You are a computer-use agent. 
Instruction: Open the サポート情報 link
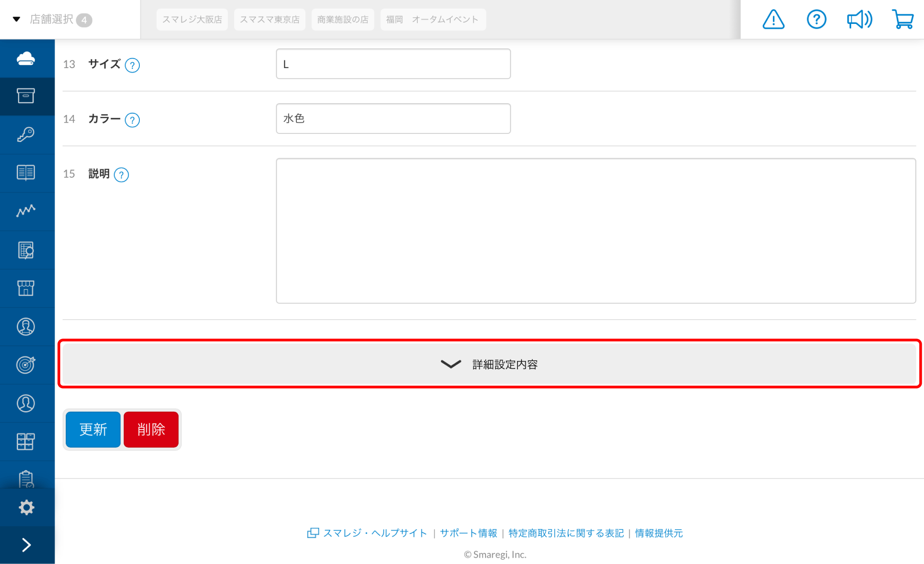click(x=468, y=533)
